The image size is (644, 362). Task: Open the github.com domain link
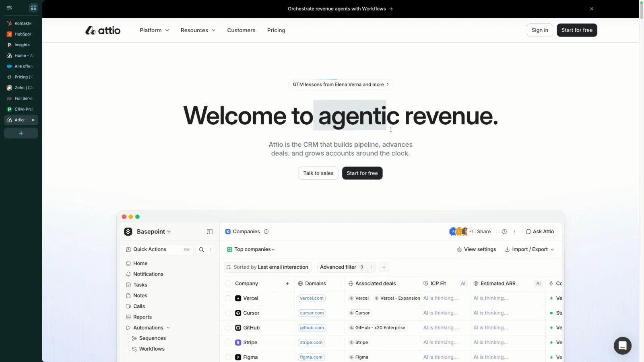click(312, 328)
